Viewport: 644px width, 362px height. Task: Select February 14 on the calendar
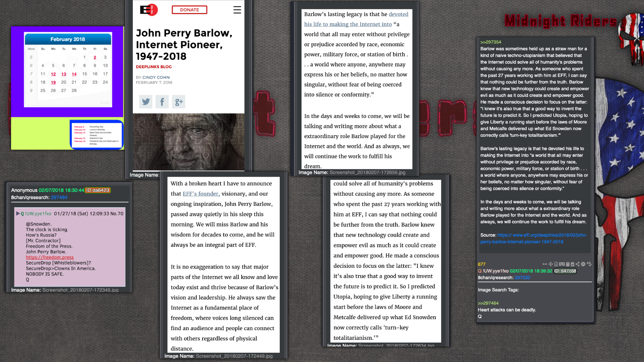click(x=74, y=74)
